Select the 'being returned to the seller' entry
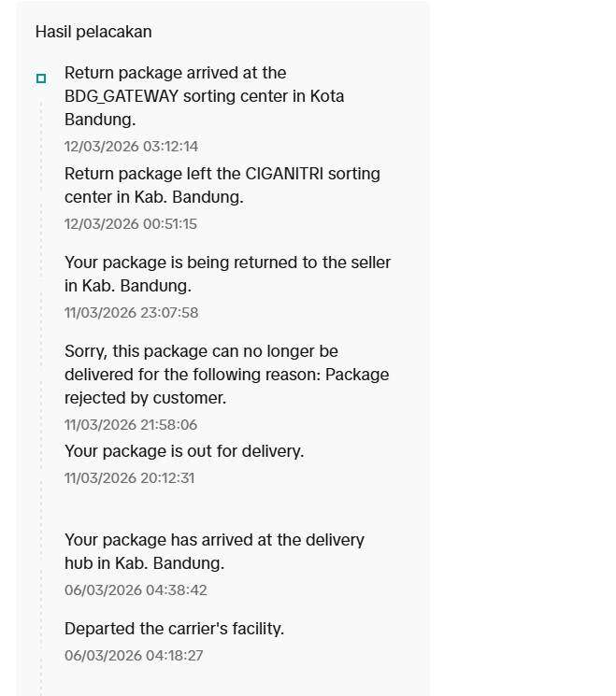616x696 pixels. pos(227,274)
